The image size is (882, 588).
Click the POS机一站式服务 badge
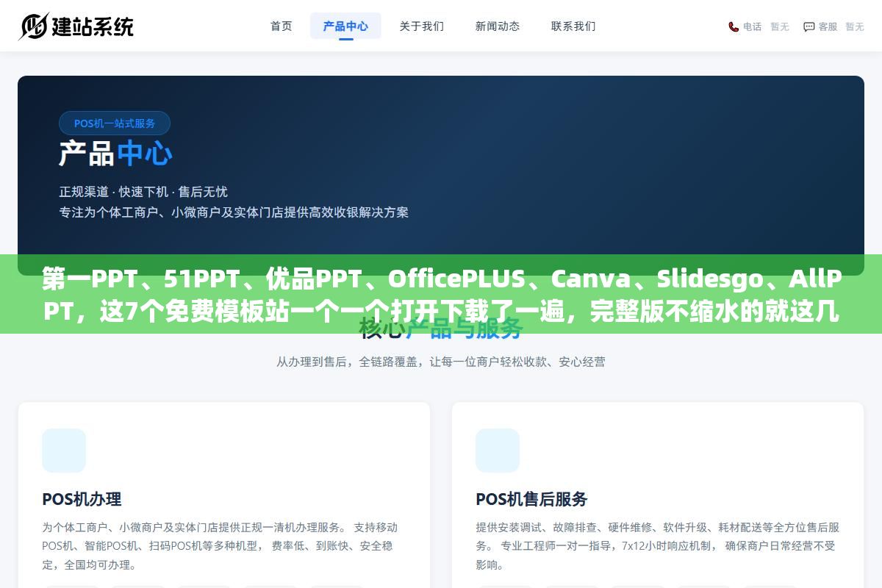click(115, 123)
